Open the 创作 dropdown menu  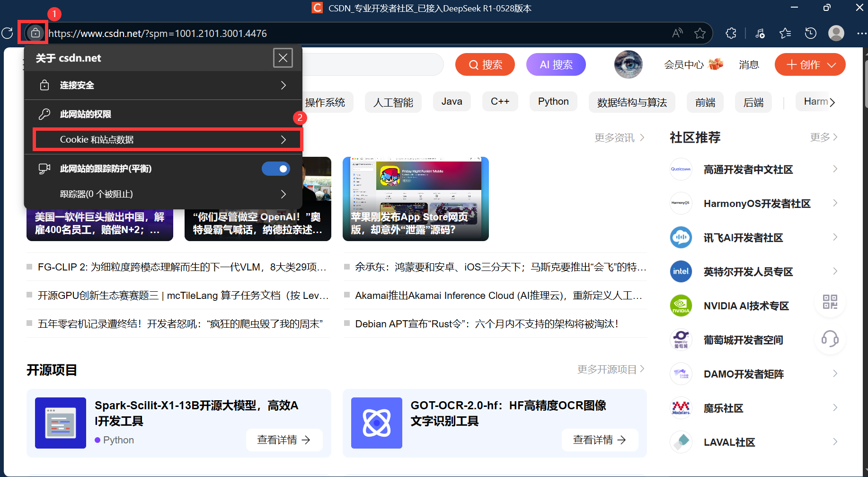point(810,64)
